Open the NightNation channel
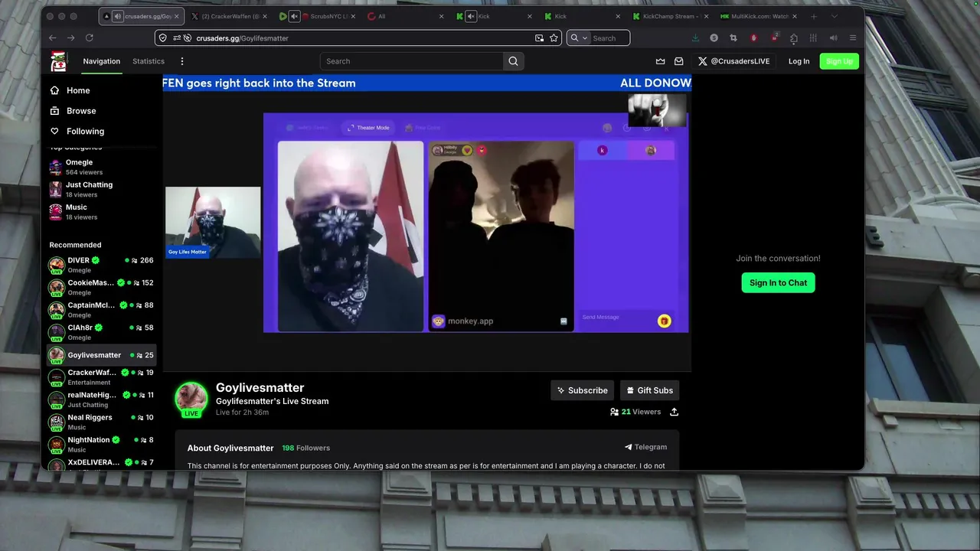980x551 pixels. point(101,444)
